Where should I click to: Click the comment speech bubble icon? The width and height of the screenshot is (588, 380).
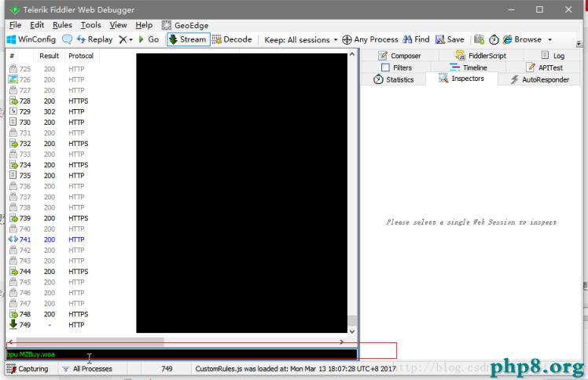click(67, 39)
